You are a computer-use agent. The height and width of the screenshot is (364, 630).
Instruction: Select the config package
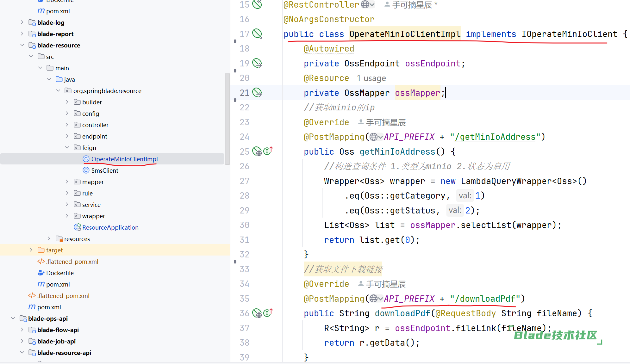[91, 114]
